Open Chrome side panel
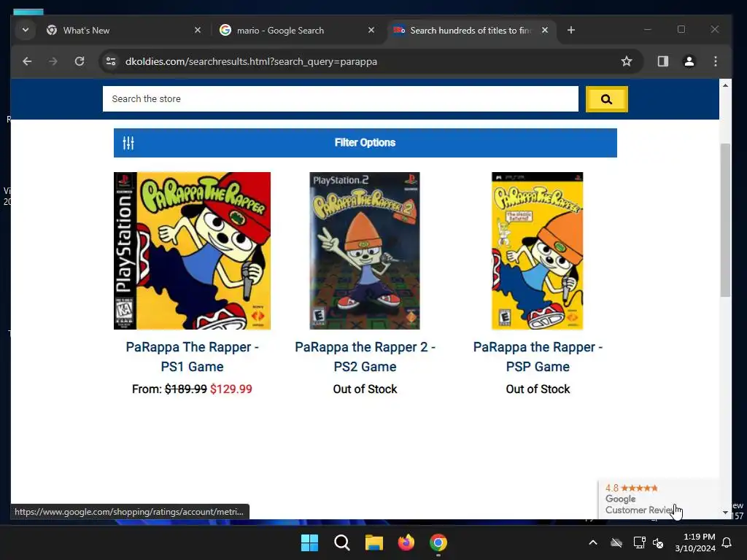Screen dimensions: 747x560 pyautogui.click(x=662, y=61)
